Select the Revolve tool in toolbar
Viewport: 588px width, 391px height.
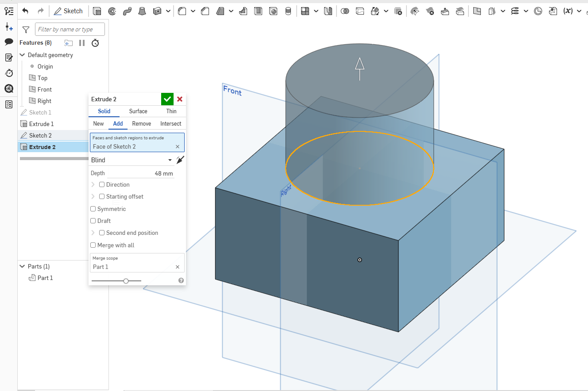[112, 11]
